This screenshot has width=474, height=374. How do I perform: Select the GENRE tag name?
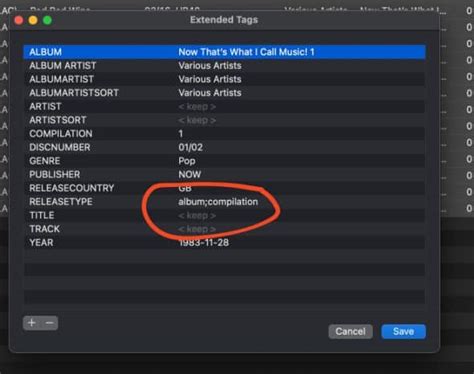point(45,161)
